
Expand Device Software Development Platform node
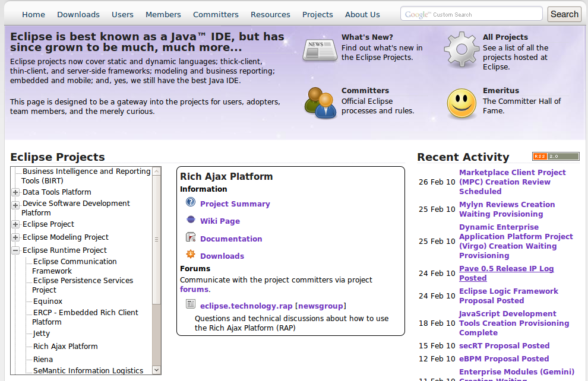click(15, 205)
